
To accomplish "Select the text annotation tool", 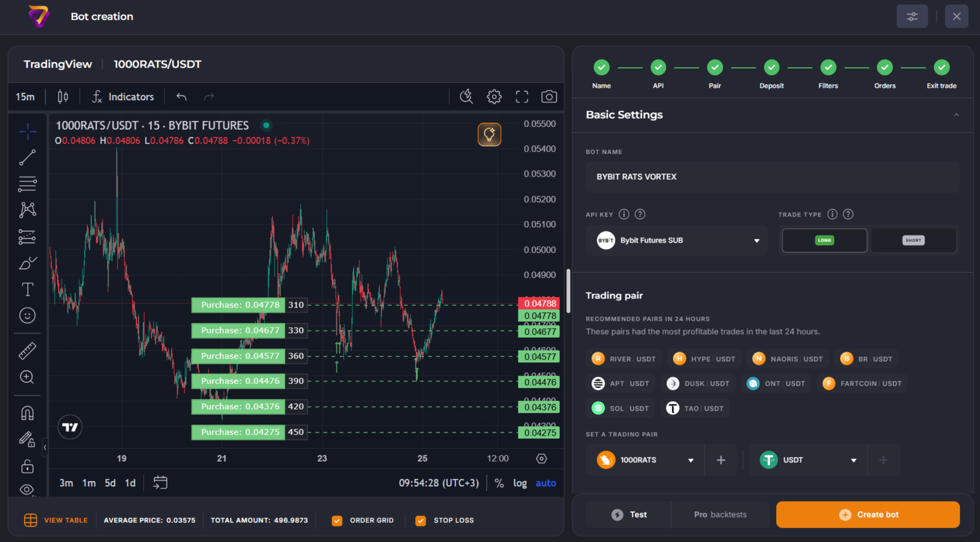I will (x=27, y=289).
